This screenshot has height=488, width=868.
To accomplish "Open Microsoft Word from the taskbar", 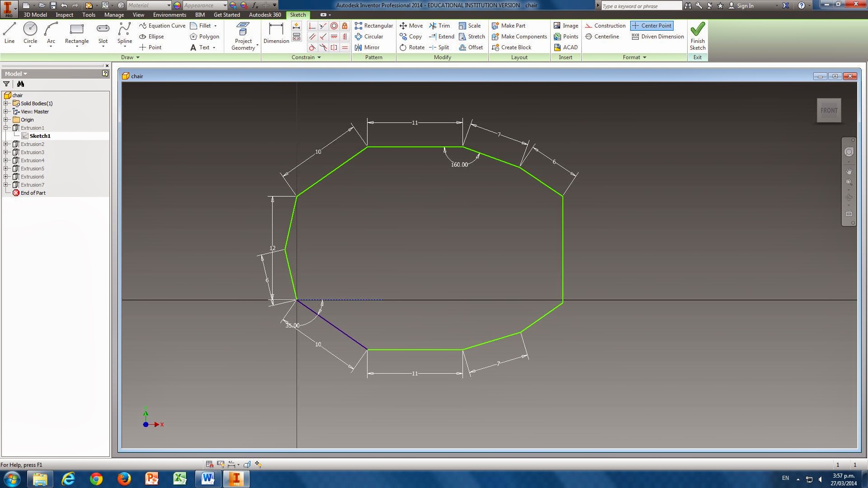I will point(208,479).
